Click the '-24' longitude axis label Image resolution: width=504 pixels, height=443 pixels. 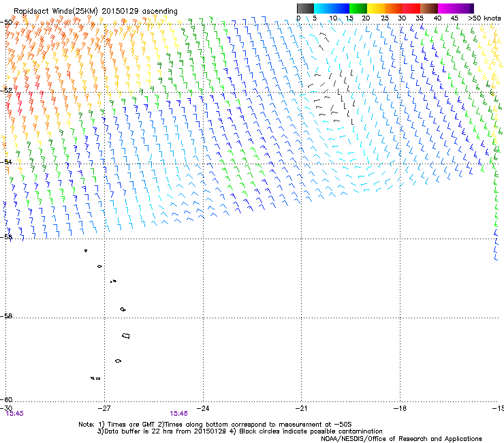(203, 408)
